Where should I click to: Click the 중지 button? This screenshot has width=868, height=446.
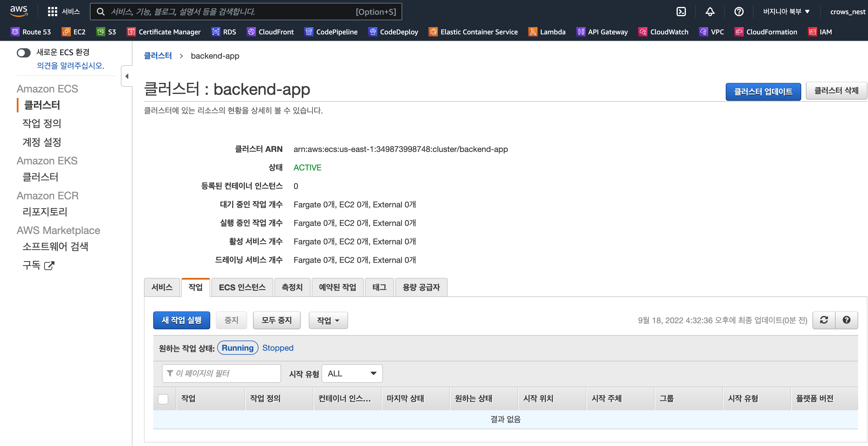(x=232, y=320)
